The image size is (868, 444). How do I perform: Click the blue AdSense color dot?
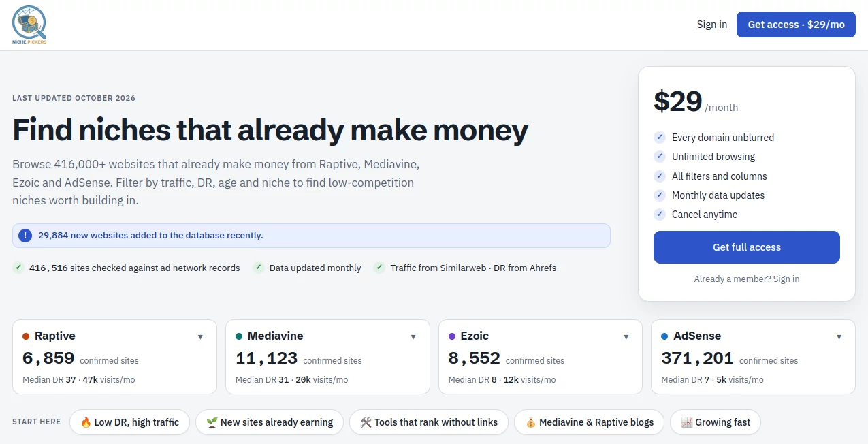664,336
